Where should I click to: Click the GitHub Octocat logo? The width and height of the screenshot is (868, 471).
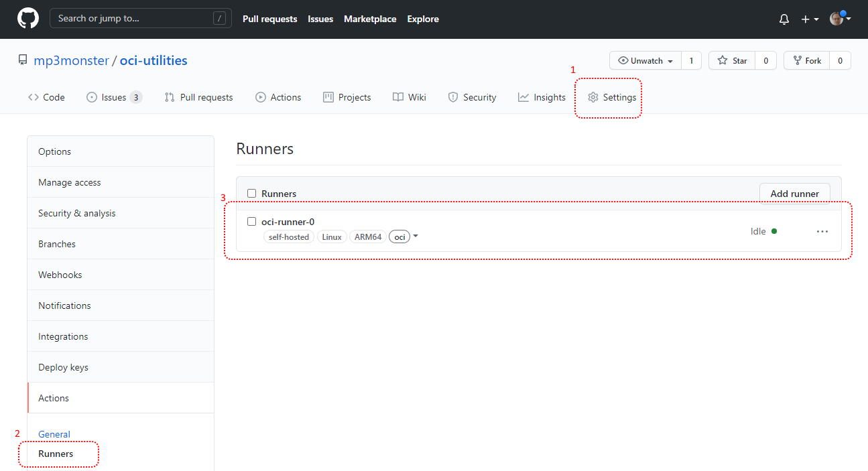(x=27, y=19)
